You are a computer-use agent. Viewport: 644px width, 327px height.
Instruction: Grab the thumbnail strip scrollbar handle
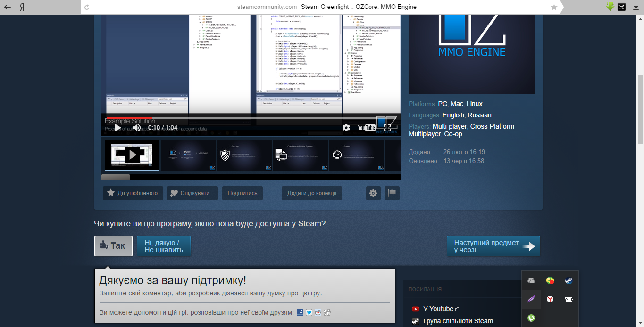(116, 178)
